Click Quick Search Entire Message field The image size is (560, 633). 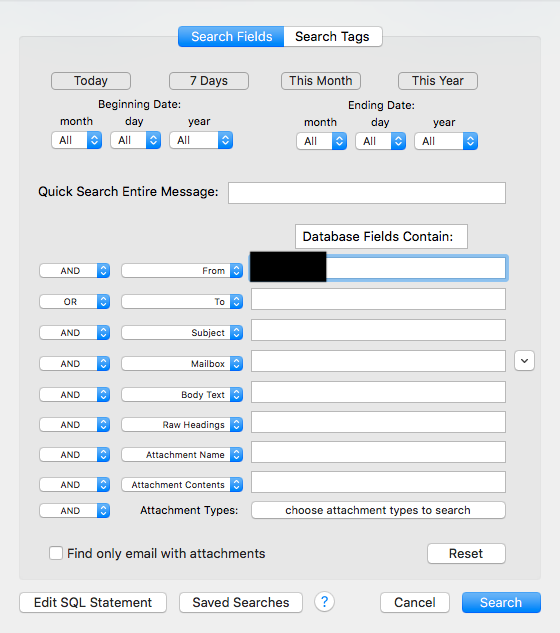(x=367, y=193)
